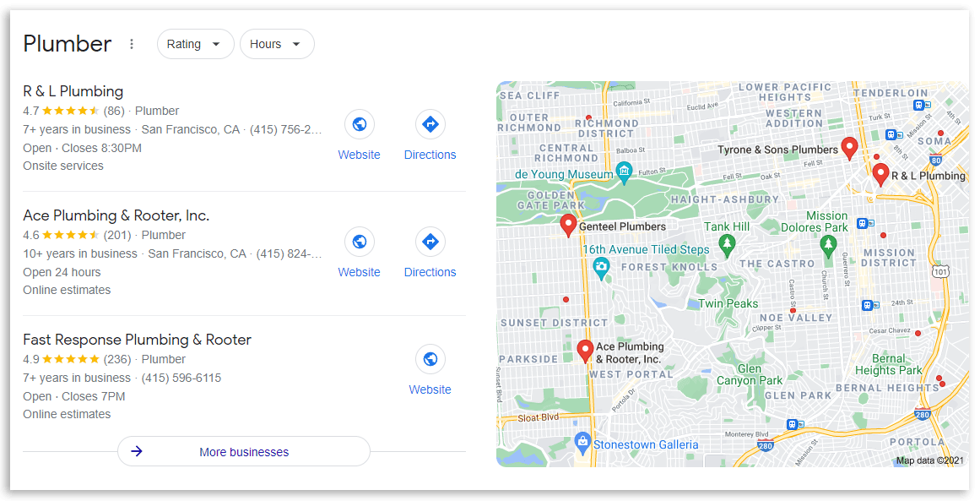The width and height of the screenshot is (980, 501).
Task: Select the Genteel Plumbers map pin
Action: pyautogui.click(x=567, y=226)
